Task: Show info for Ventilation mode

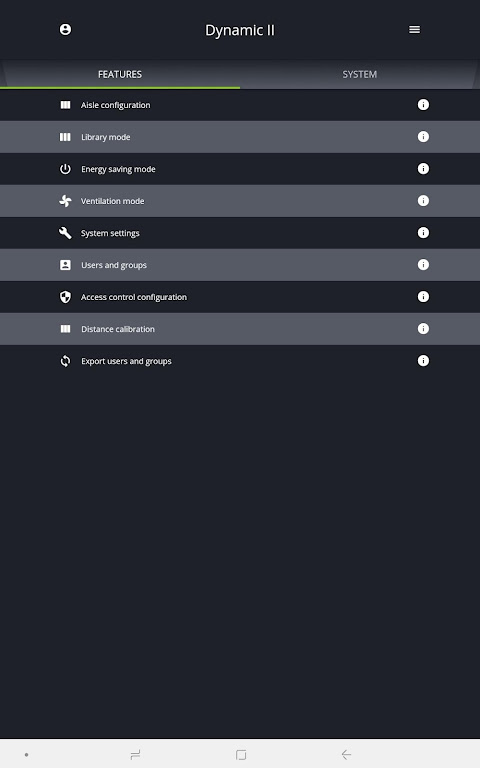Action: (423, 201)
